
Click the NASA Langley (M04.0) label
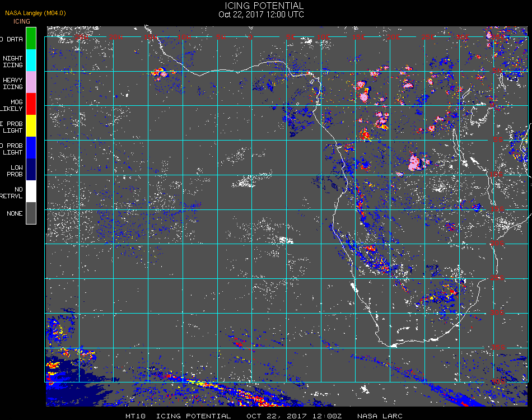(35, 13)
